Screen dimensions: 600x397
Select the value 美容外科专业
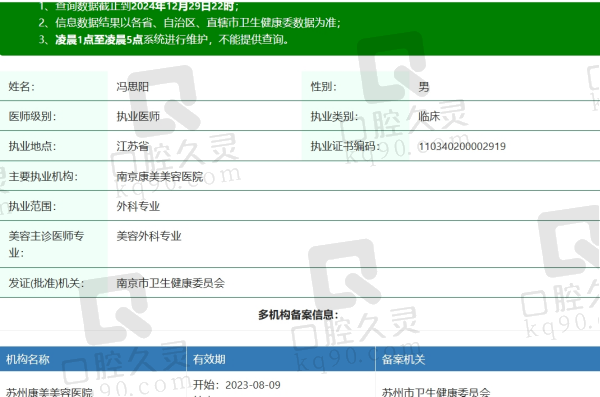149,236
